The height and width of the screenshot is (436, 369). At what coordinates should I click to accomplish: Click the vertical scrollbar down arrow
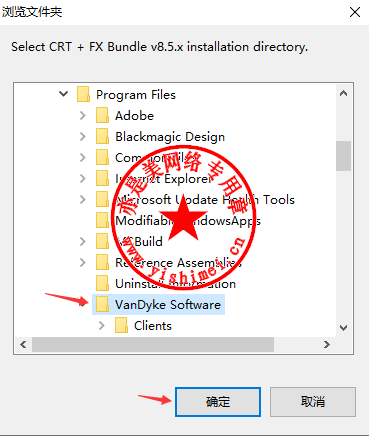[343, 328]
